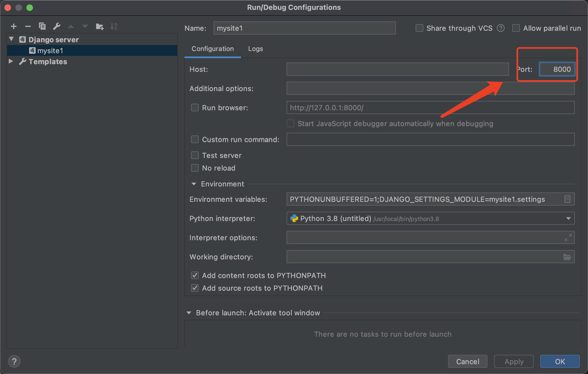Enable the No reload checkbox
The image size is (588, 374).
coord(195,168)
